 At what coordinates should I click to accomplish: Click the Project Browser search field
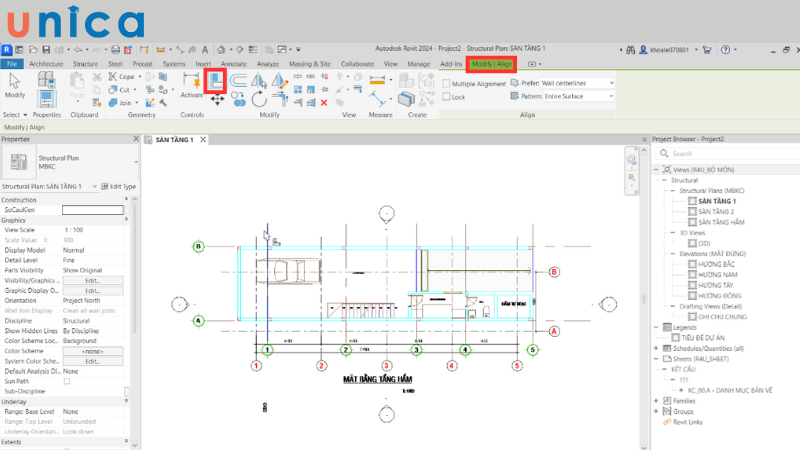click(x=728, y=154)
